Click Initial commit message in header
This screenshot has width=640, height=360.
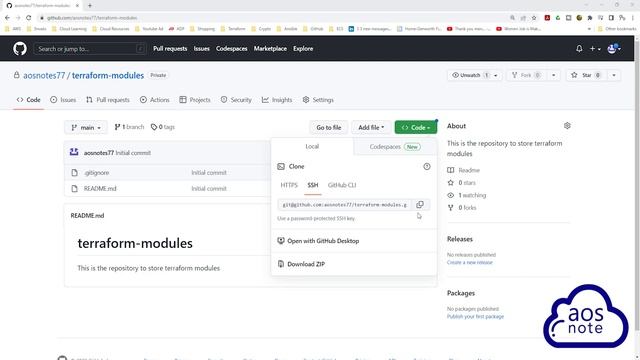tap(133, 153)
